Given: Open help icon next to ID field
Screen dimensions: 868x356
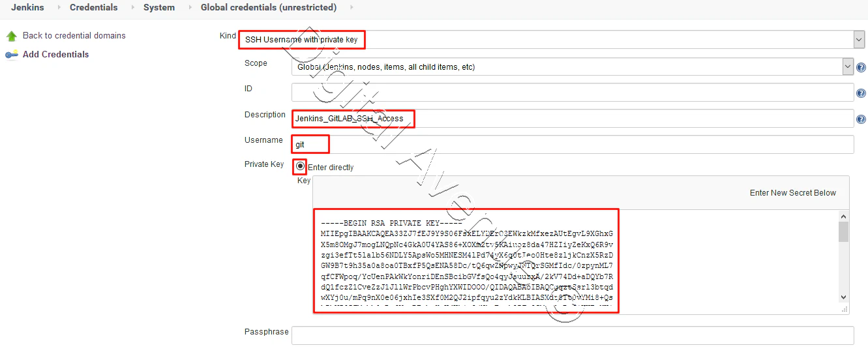Looking at the screenshot, I should coord(861,93).
